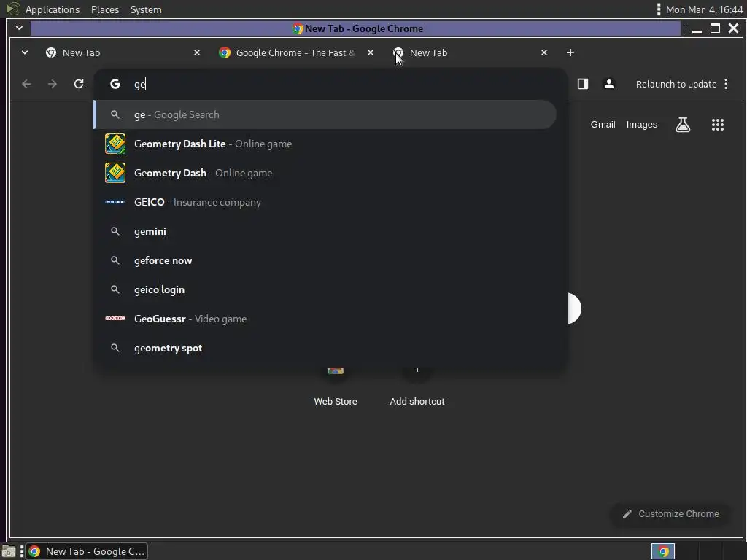The image size is (747, 560).
Task: Click the Web Store shortcut icon
Action: point(336,372)
